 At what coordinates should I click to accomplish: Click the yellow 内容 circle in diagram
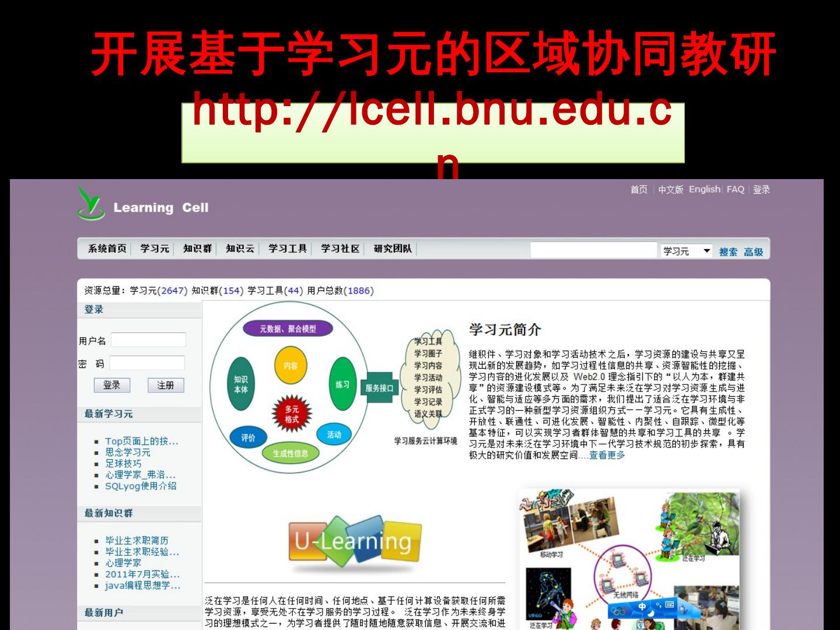[x=290, y=366]
